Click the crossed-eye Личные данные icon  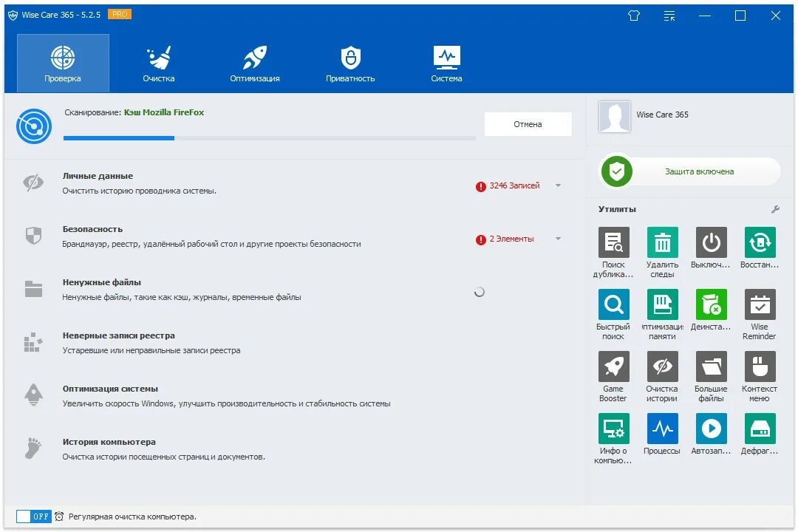point(33,183)
